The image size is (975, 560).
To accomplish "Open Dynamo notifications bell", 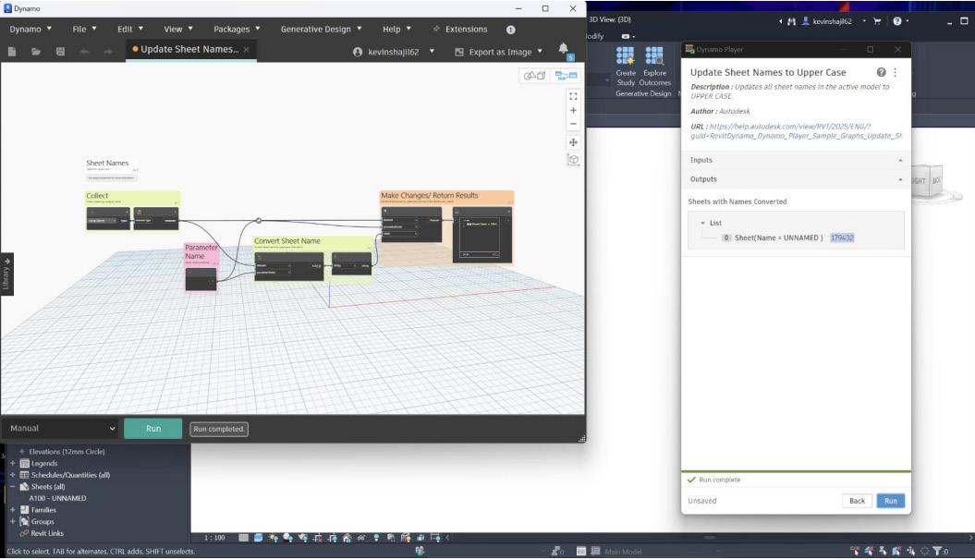I will tap(564, 50).
